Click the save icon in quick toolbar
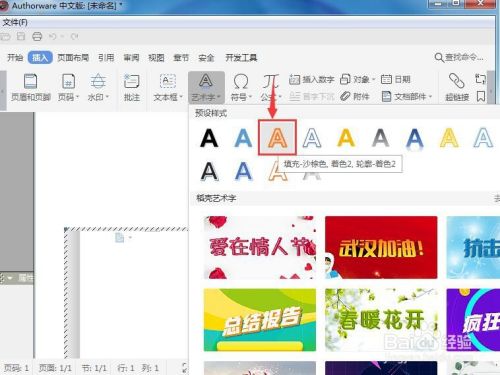This screenshot has width=500, height=375. coord(21,36)
